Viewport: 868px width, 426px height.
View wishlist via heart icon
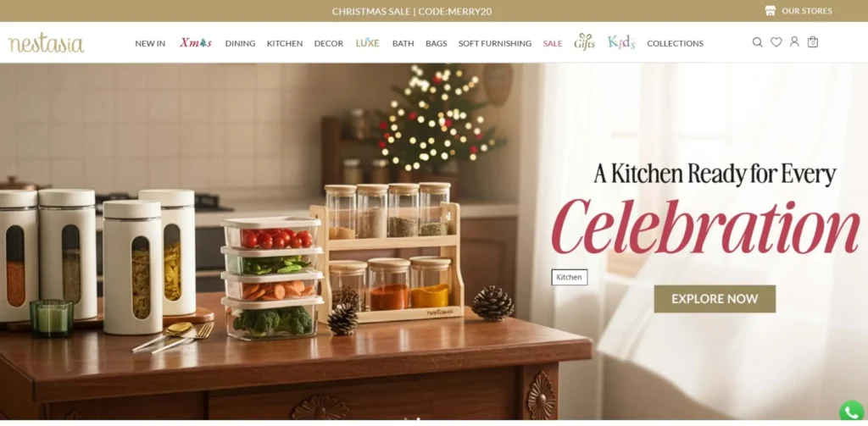pos(776,42)
